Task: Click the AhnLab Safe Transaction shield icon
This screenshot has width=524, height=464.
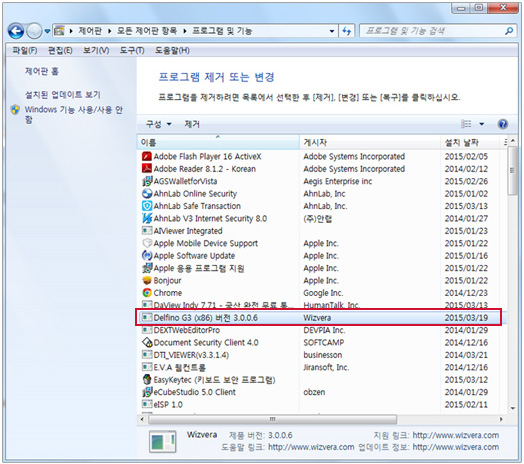Action: tap(147, 206)
